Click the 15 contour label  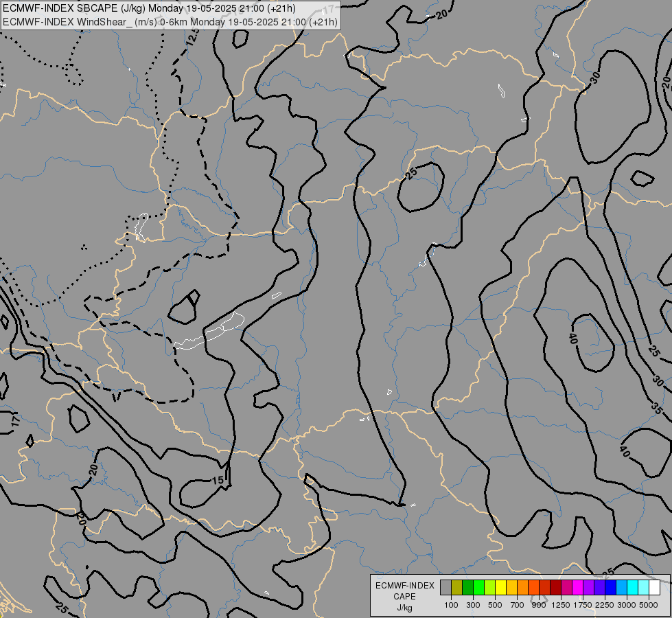point(218,481)
